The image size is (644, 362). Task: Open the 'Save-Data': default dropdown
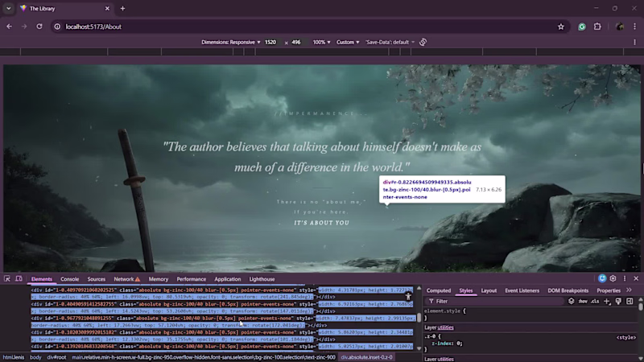pyautogui.click(x=390, y=42)
